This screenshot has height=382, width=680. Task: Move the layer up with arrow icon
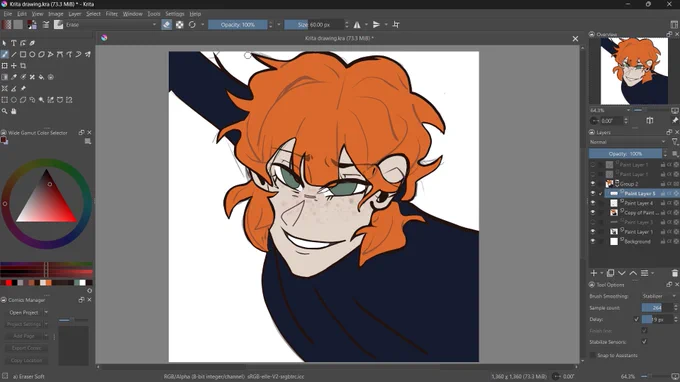(x=633, y=273)
